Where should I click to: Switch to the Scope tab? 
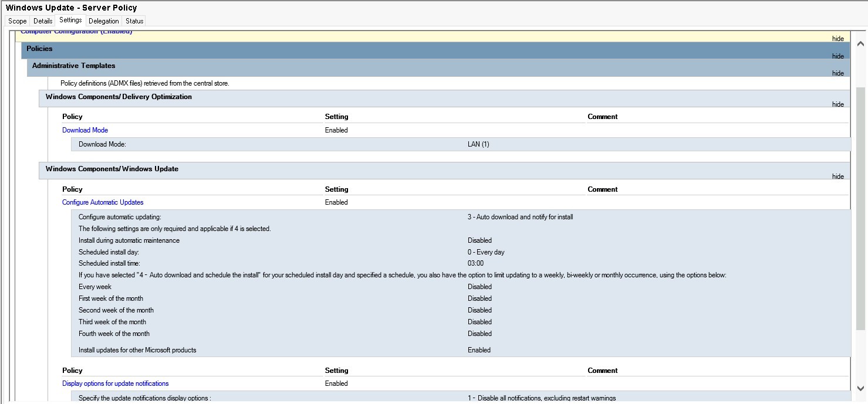[17, 21]
